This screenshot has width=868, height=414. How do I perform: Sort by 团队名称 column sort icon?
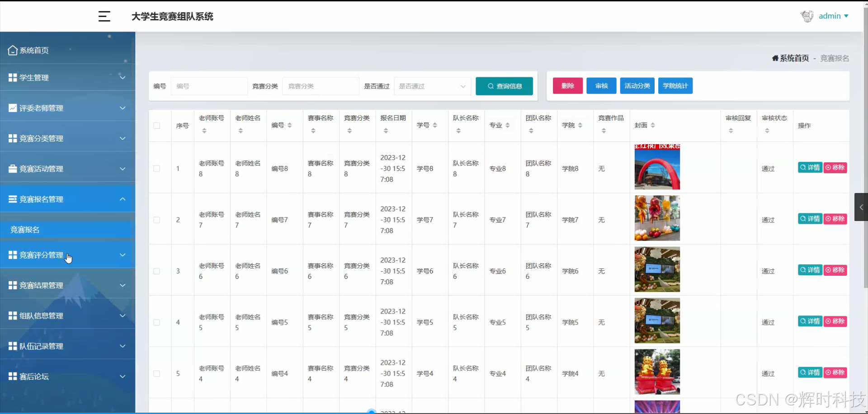tap(531, 131)
